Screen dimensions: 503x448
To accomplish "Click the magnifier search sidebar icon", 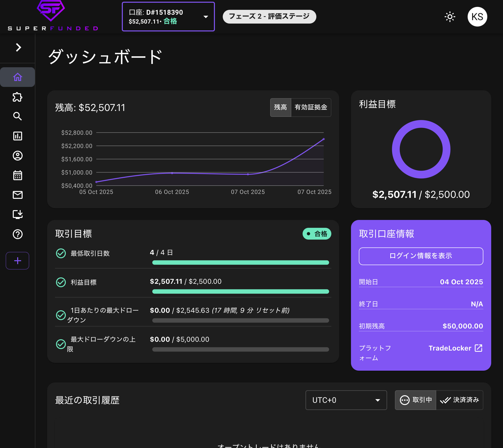I will pos(17,116).
